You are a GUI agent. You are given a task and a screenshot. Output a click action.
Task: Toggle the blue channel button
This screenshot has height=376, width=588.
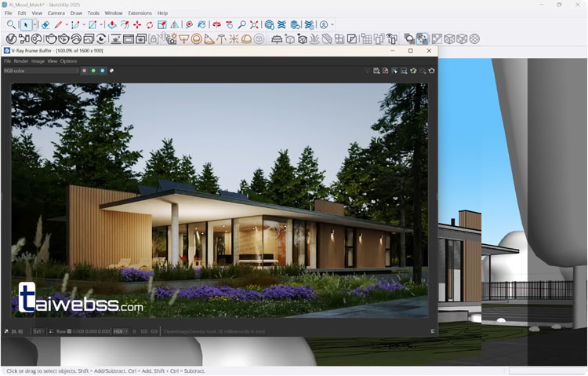point(102,71)
